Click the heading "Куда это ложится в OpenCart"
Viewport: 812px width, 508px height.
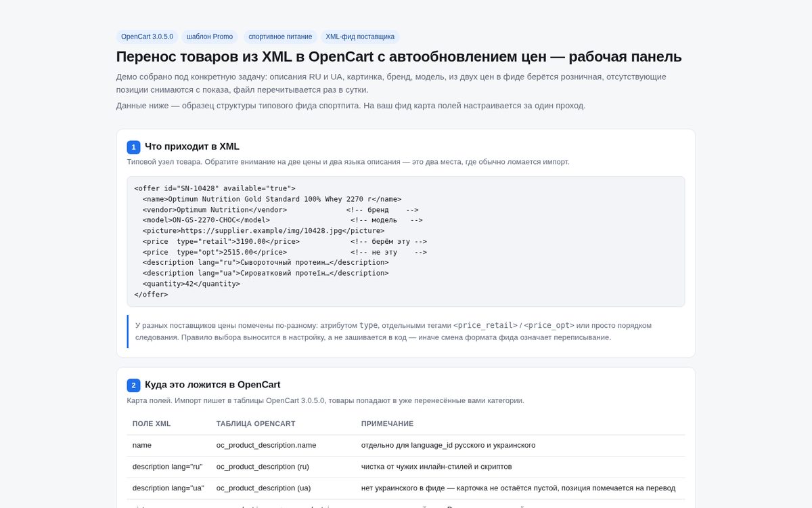[212, 385]
